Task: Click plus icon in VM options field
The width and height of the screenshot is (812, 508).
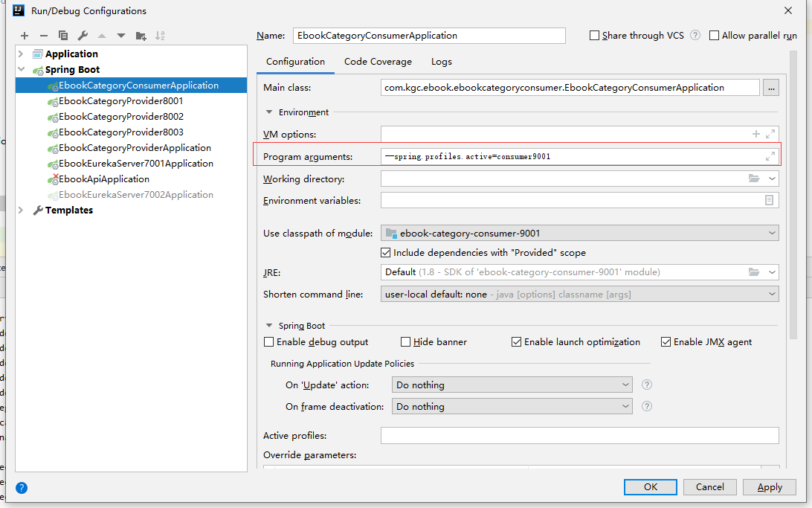Action: coord(756,134)
